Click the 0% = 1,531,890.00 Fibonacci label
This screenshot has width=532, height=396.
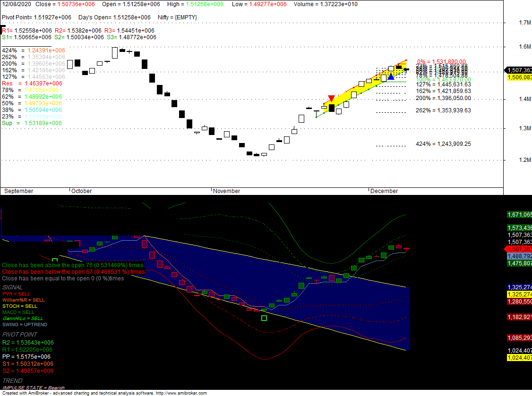tap(441, 62)
